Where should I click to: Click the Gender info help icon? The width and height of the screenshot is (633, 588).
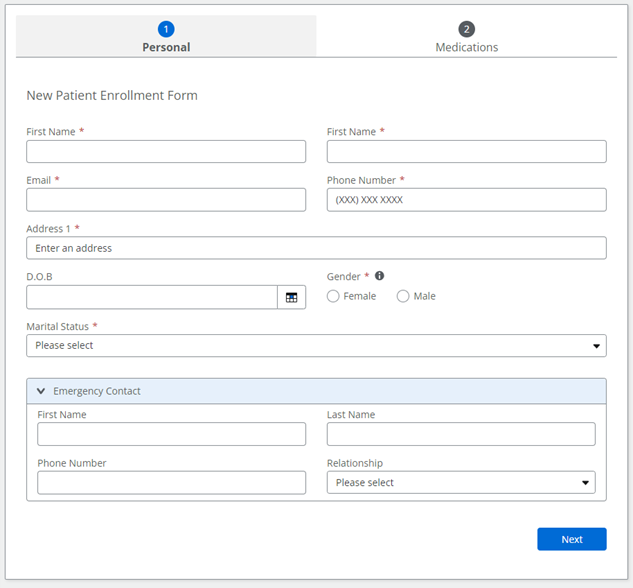click(x=380, y=276)
